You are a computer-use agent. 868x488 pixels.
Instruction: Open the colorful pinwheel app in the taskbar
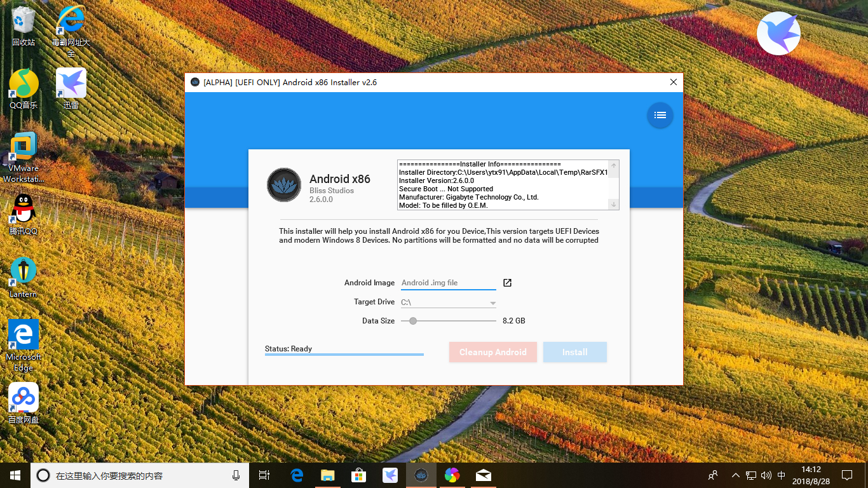[x=452, y=475]
